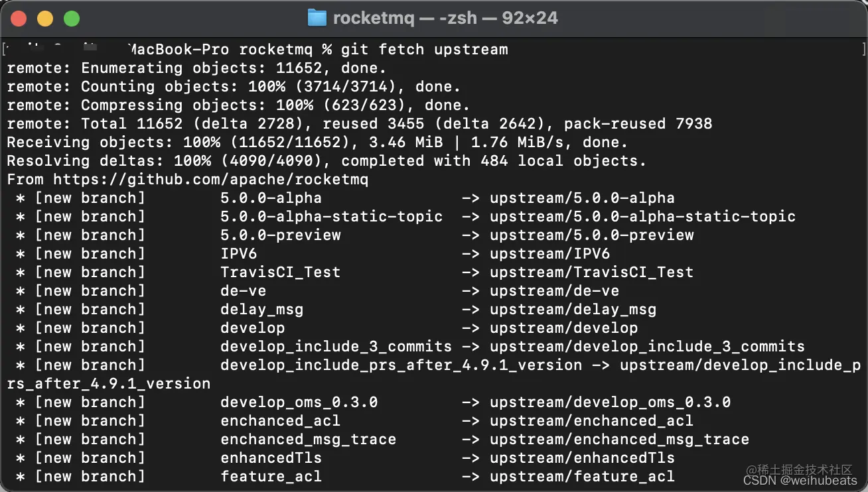Screen dimensions: 868x492
Task: Click the "upstream/de-ve" tracking ref
Action: [x=555, y=291]
